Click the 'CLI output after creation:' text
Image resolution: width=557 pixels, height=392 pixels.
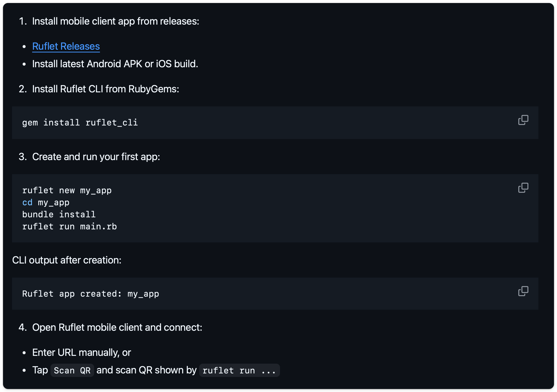click(67, 260)
